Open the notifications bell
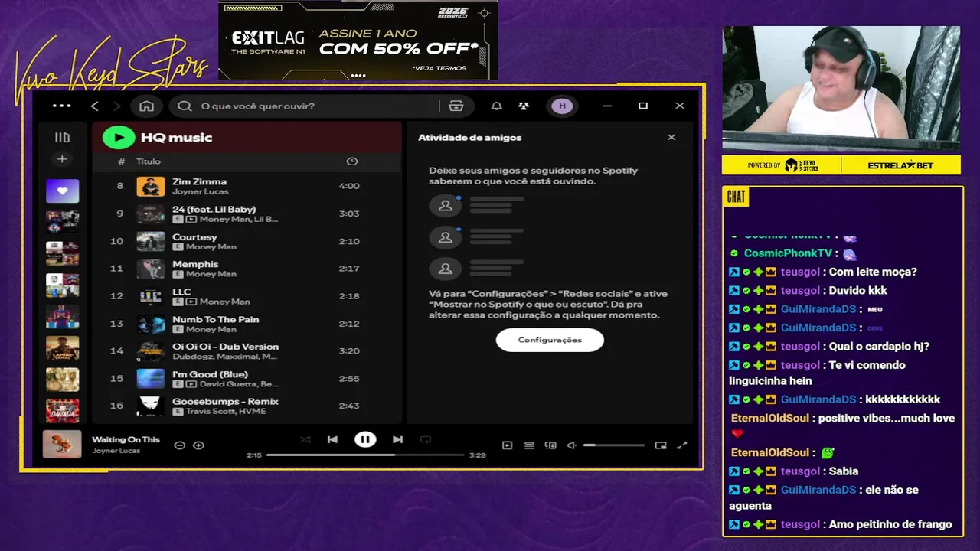980x551 pixels. (496, 106)
